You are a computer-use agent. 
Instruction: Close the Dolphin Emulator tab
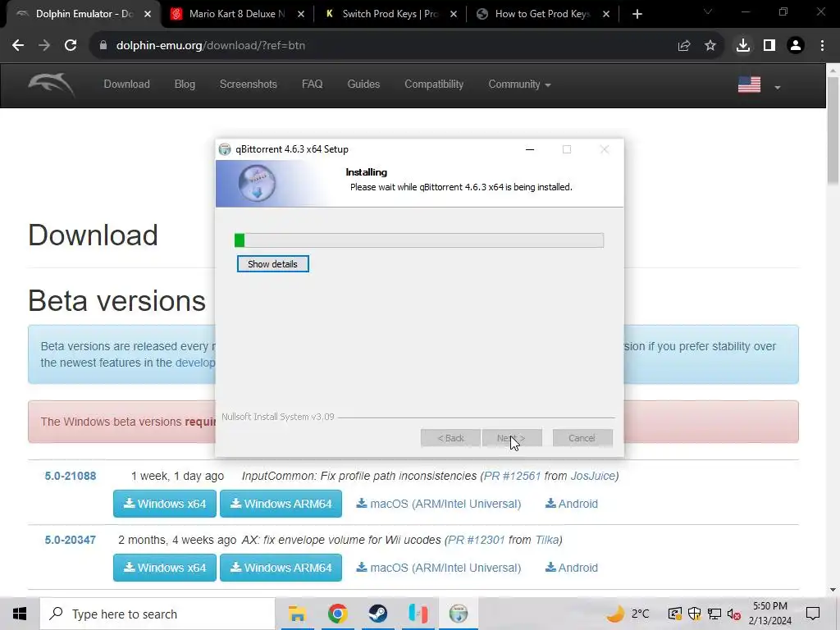coord(148,14)
